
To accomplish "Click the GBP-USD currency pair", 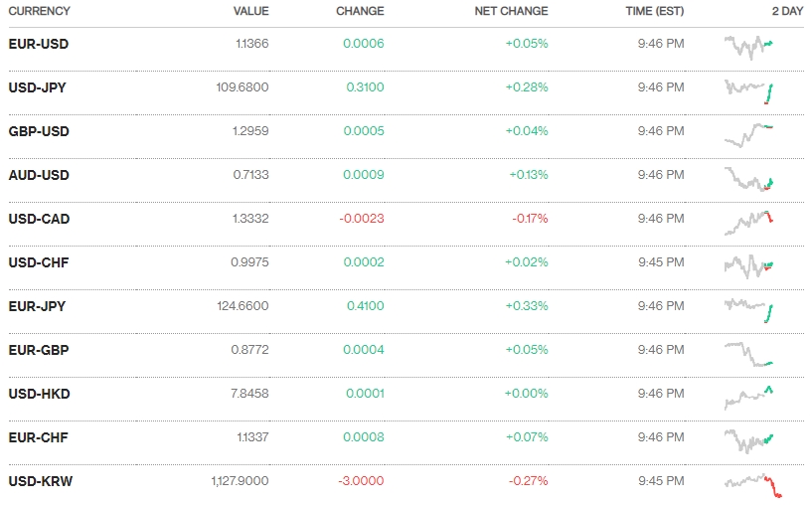I will pyautogui.click(x=38, y=131).
